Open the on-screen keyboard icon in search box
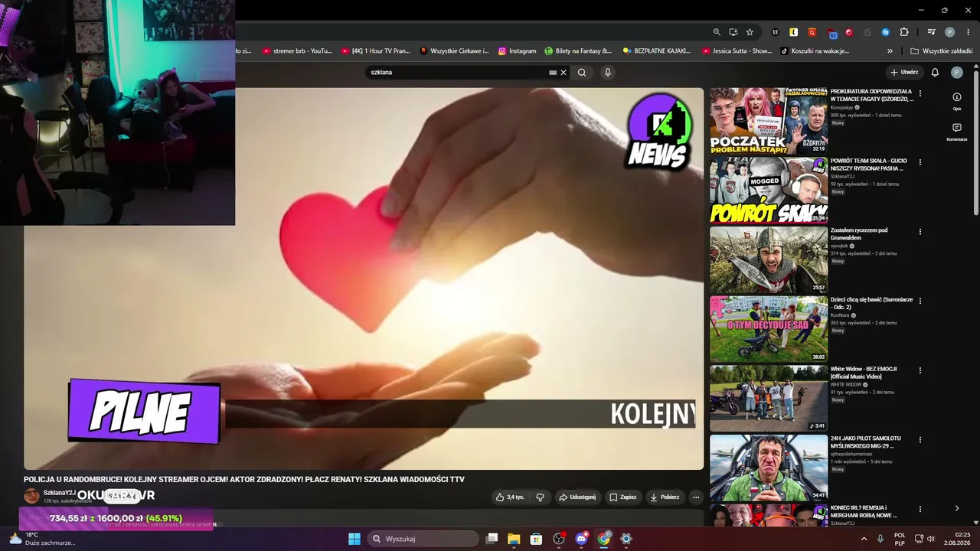 (553, 73)
